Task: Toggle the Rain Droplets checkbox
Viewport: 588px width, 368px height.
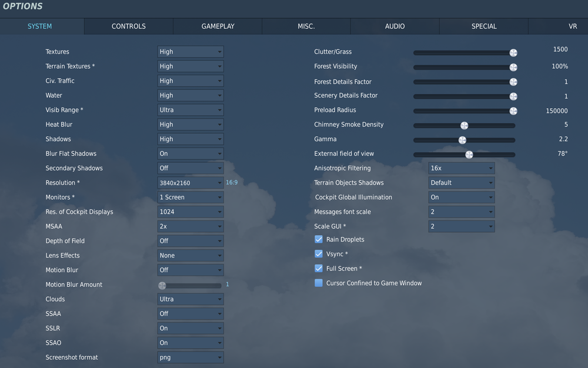Action: [318, 239]
